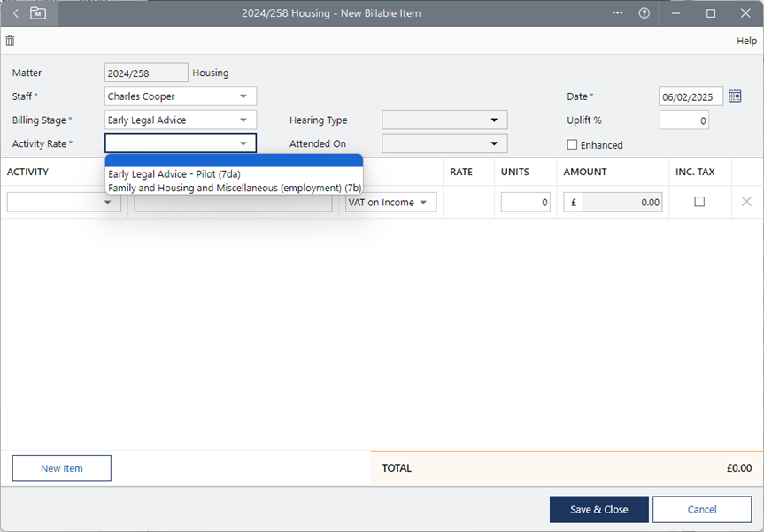
Task: Click the Uplift % input field
Action: tap(683, 120)
